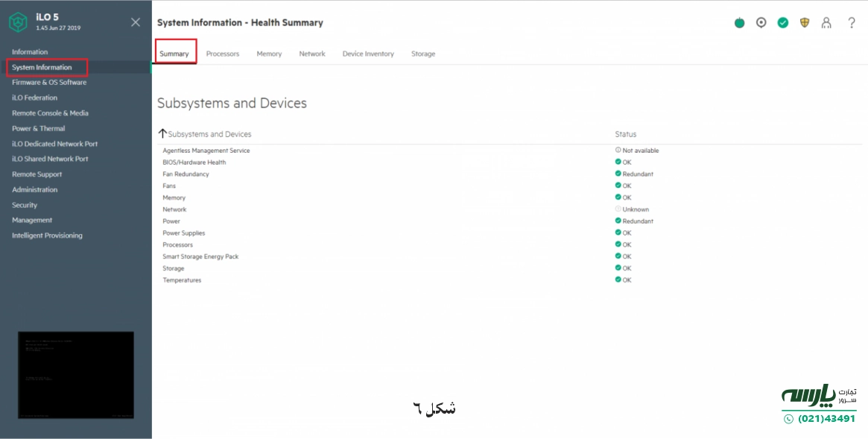Switch to the Storage tab
The image size is (868, 439).
click(x=423, y=53)
